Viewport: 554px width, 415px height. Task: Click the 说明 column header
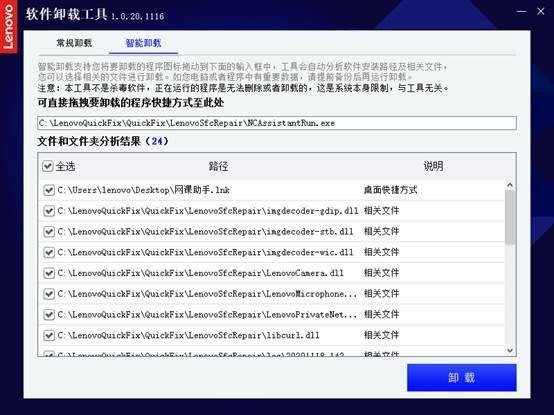(434, 166)
